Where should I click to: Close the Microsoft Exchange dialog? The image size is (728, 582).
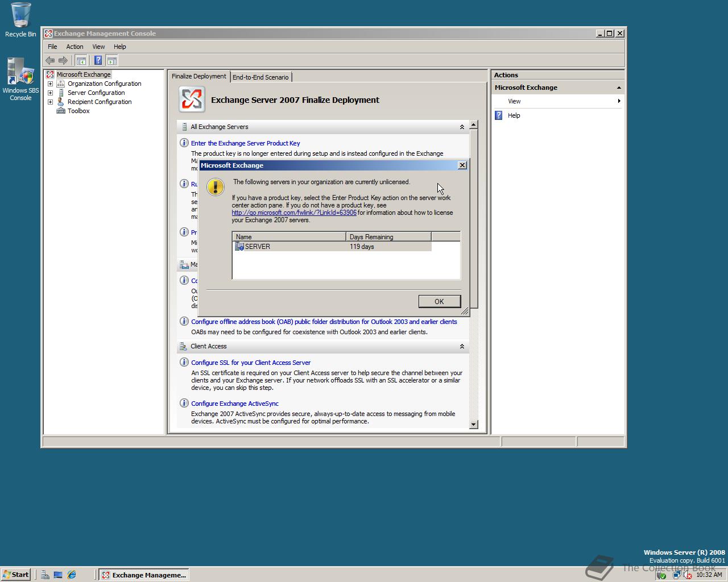(x=462, y=165)
